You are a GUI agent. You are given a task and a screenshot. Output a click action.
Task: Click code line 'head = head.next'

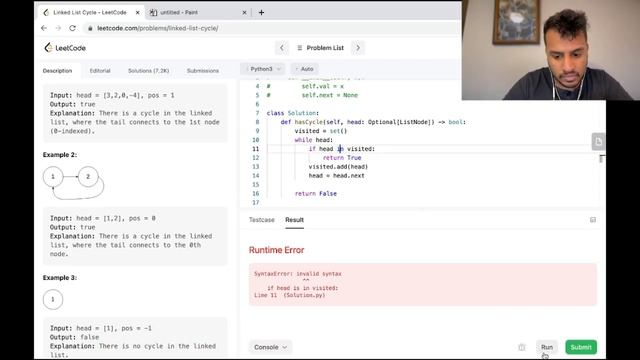pyautogui.click(x=337, y=176)
